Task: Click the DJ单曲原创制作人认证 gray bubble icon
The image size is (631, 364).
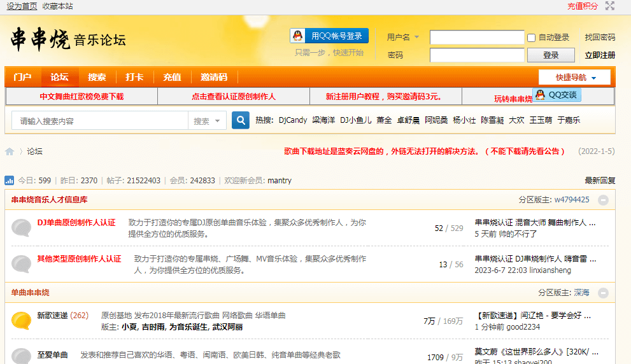Action: (x=21, y=228)
